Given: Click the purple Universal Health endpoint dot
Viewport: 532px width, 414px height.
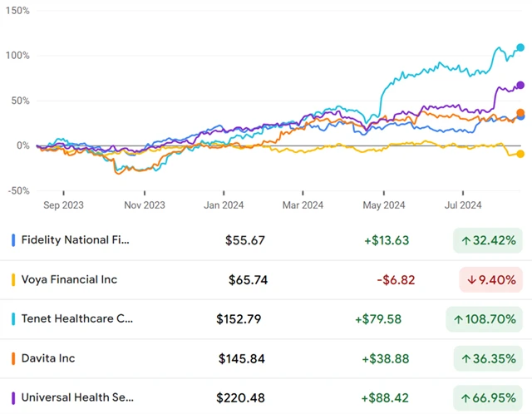Looking at the screenshot, I should 520,85.
